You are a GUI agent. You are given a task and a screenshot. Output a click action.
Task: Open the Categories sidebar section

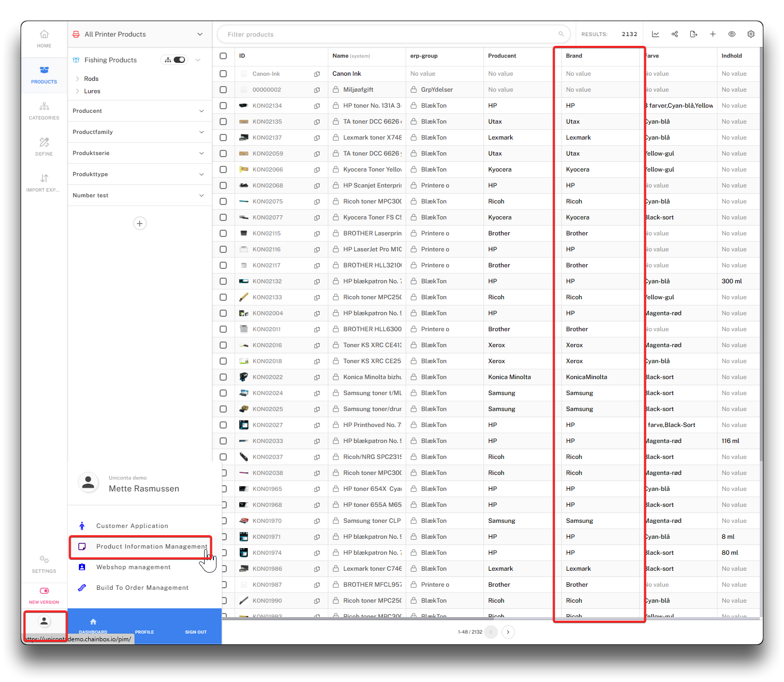pyautogui.click(x=44, y=111)
